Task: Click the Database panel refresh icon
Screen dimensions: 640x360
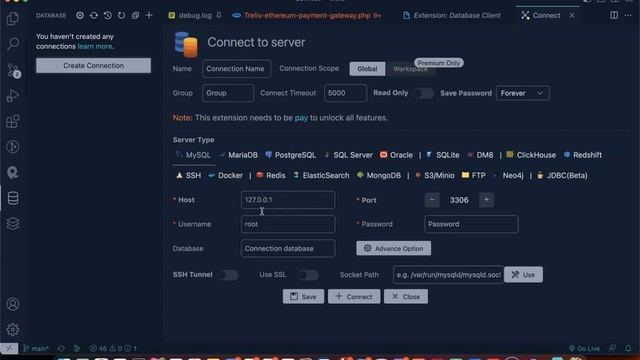Action: click(x=121, y=16)
